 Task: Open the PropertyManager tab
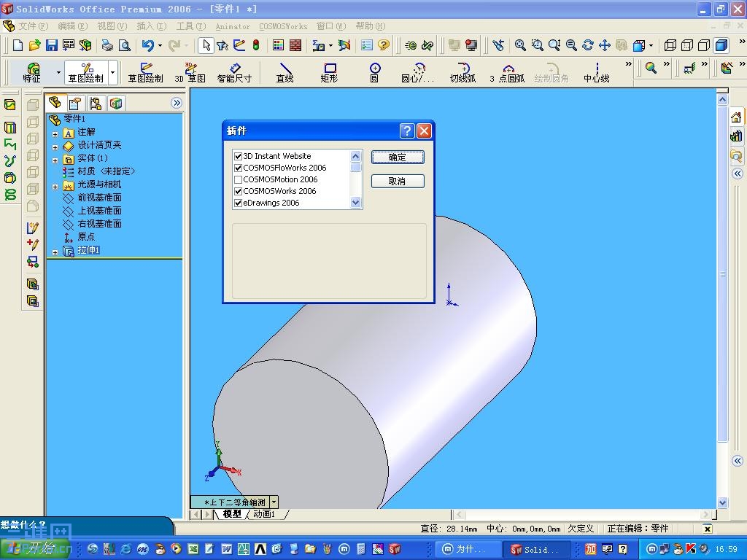[x=75, y=103]
